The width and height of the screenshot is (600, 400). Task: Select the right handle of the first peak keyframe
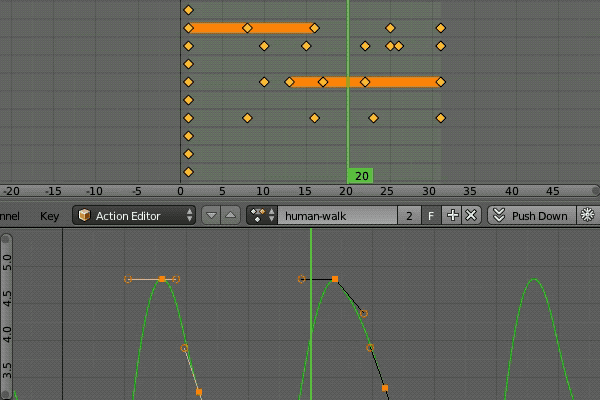pyautogui.click(x=176, y=279)
